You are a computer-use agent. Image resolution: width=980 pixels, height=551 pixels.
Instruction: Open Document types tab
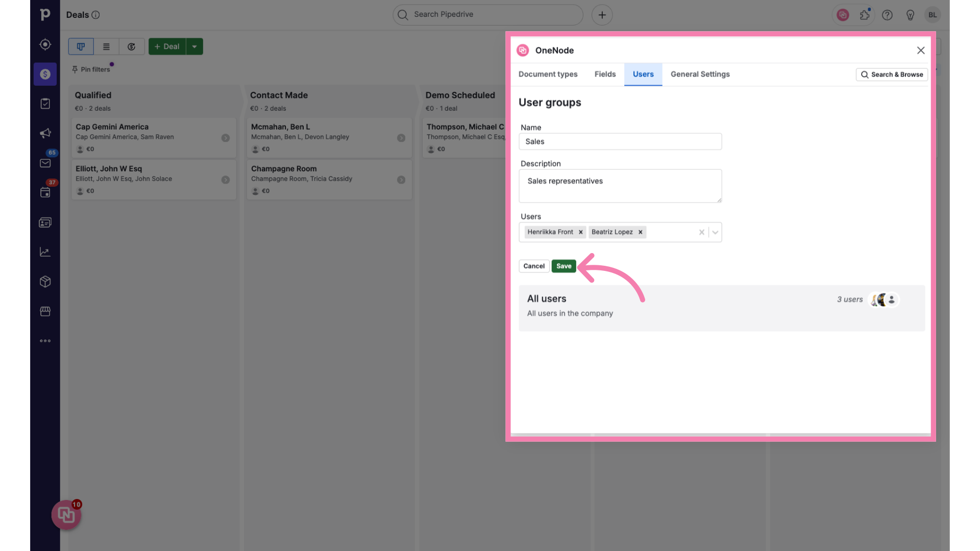pos(548,74)
